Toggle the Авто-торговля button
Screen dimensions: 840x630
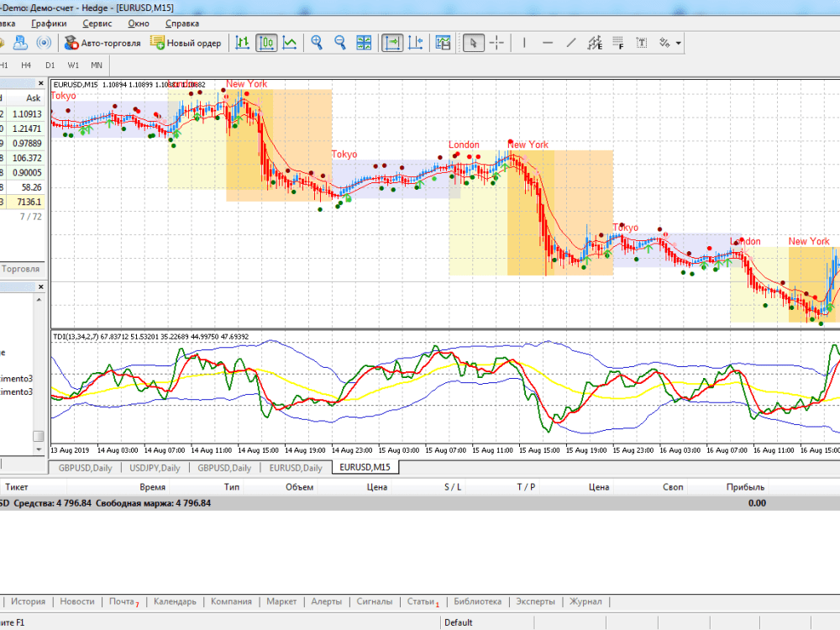point(102,43)
